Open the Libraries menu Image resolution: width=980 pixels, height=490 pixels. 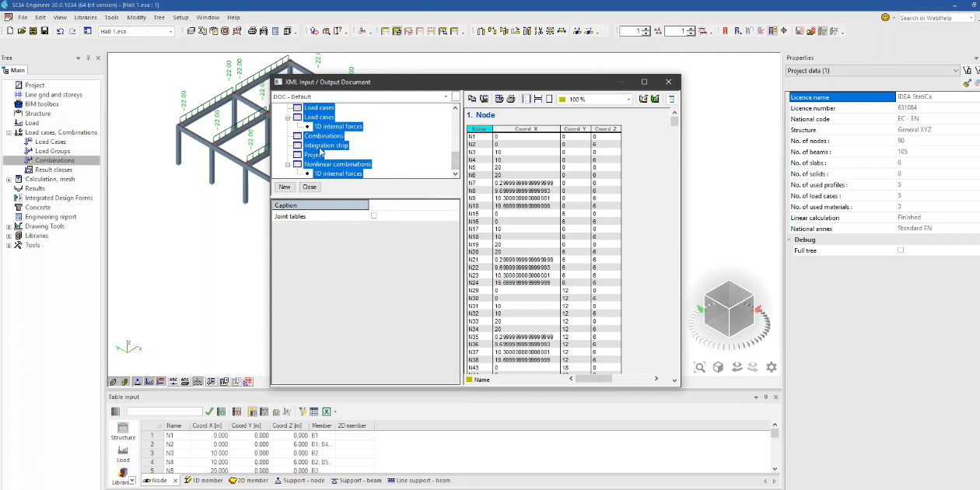[x=86, y=17]
